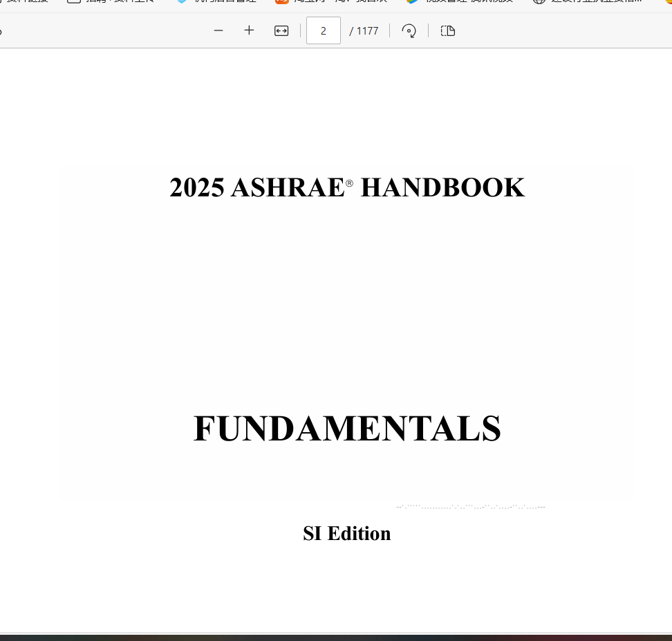The image size is (672, 641).
Task: Toggle the fit to width icon
Action: (x=281, y=30)
